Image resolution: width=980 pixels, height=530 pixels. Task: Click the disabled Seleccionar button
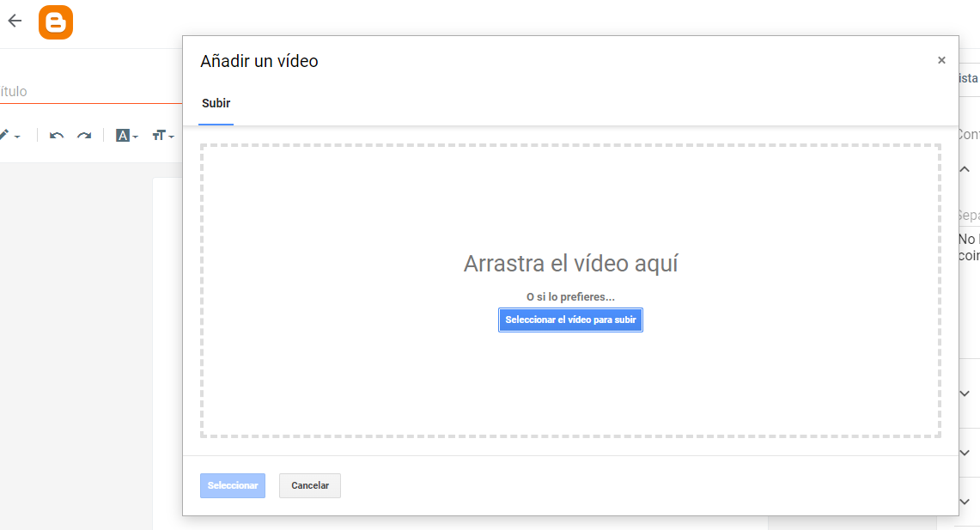pyautogui.click(x=232, y=485)
